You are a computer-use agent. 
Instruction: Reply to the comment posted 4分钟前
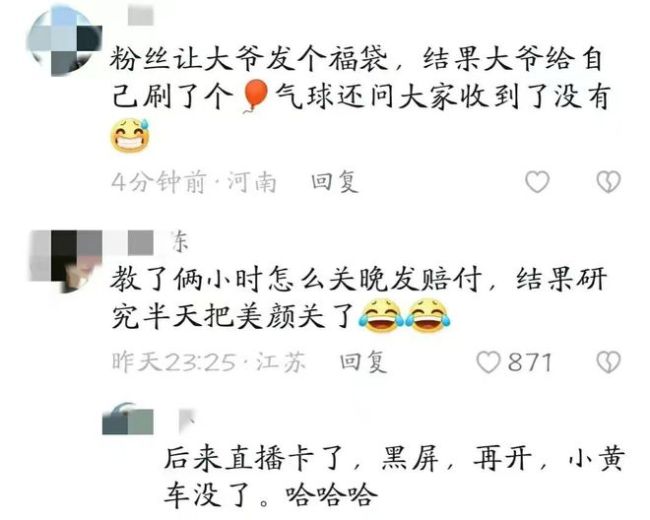(x=335, y=182)
